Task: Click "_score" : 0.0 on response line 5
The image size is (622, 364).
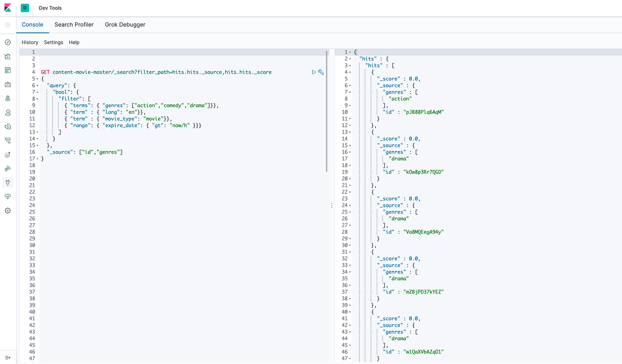Action: tap(399, 79)
